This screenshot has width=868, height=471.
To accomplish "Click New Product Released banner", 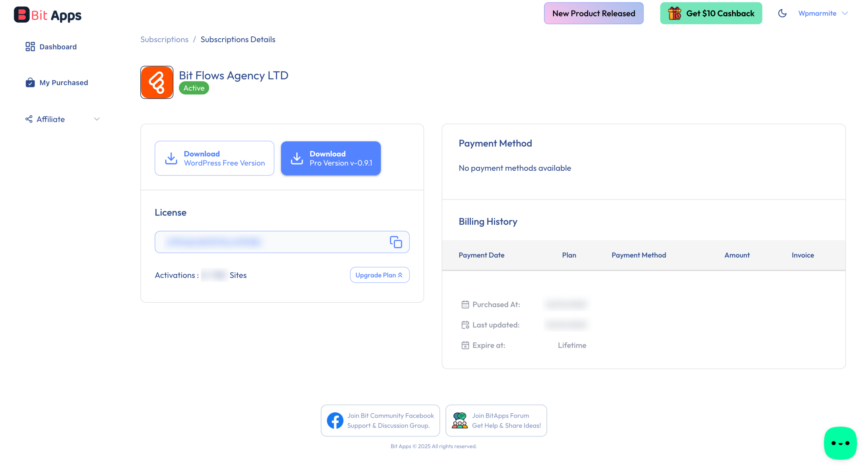I will click(594, 13).
